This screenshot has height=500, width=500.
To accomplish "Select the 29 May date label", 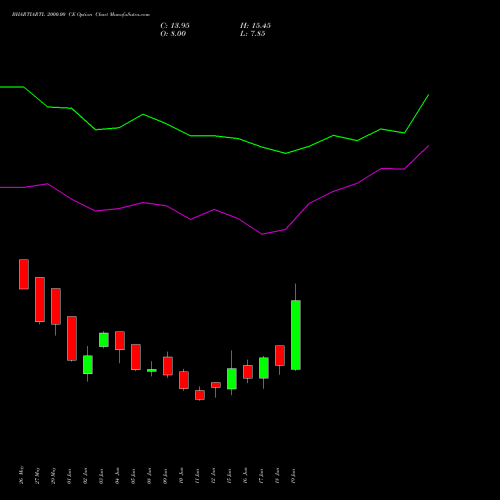I will (x=54, y=475).
